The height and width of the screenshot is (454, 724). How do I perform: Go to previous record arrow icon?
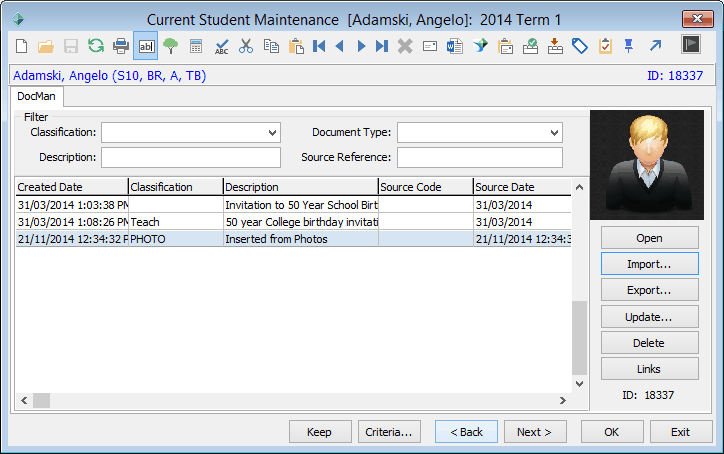click(340, 46)
